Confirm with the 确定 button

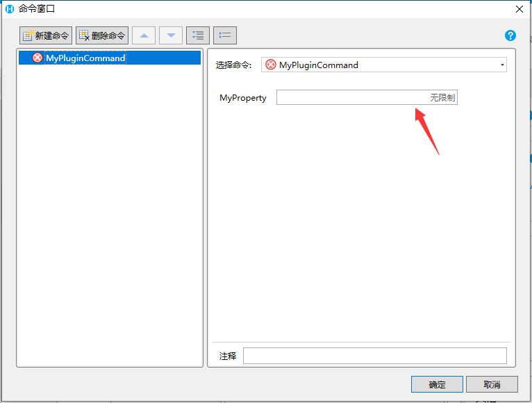tap(437, 384)
